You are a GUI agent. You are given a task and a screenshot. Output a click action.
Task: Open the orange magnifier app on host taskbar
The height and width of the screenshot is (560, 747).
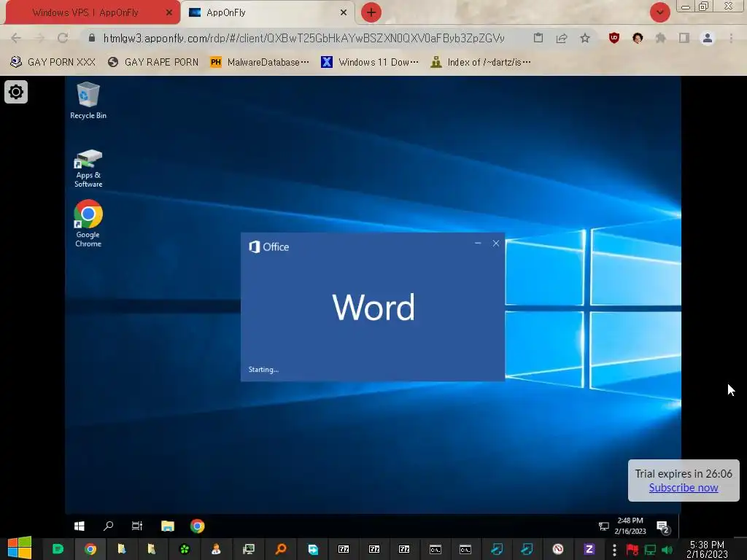click(281, 549)
